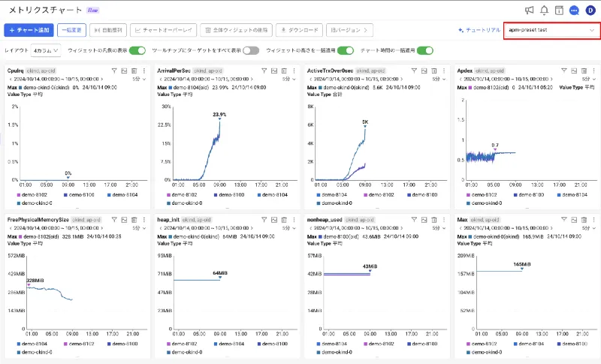Open more options on Max widget
The image size is (601, 364).
593,220
